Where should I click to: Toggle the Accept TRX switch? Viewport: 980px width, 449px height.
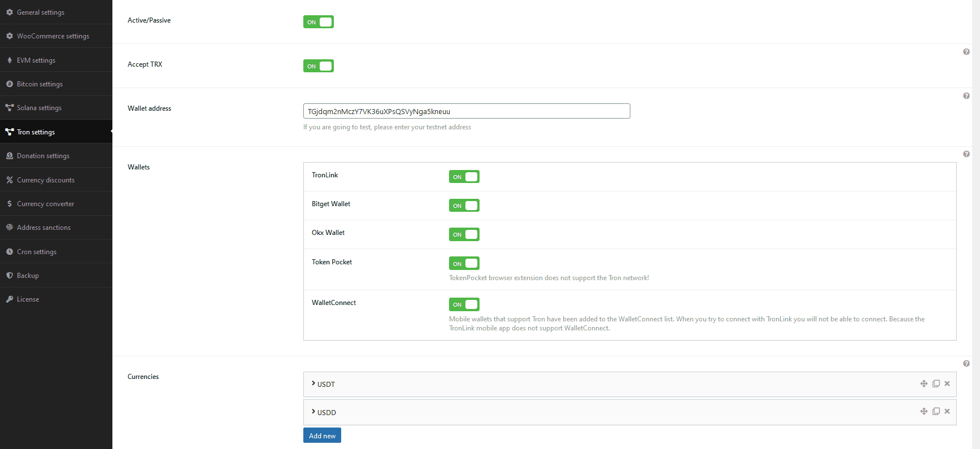pyautogui.click(x=319, y=66)
